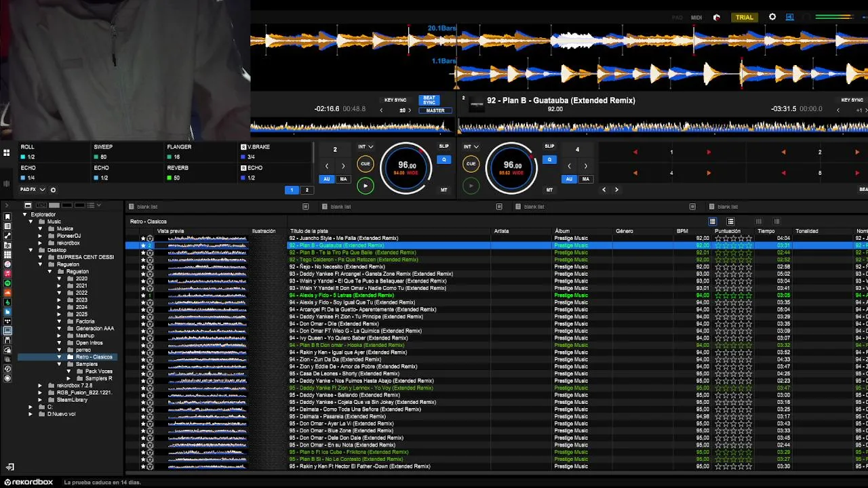Jump back 1 beat using red left arrow
This screenshot has width=868, height=488.
[635, 152]
